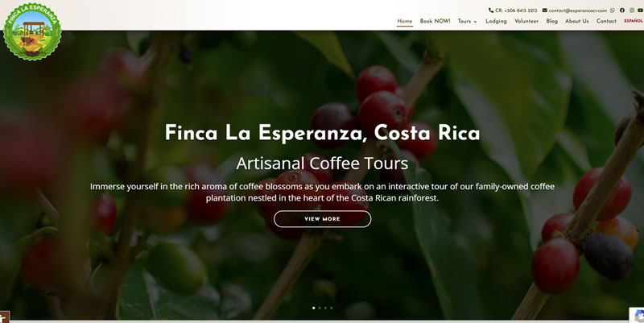644x323 pixels.
Task: Click the email envelope icon
Action: click(545, 10)
